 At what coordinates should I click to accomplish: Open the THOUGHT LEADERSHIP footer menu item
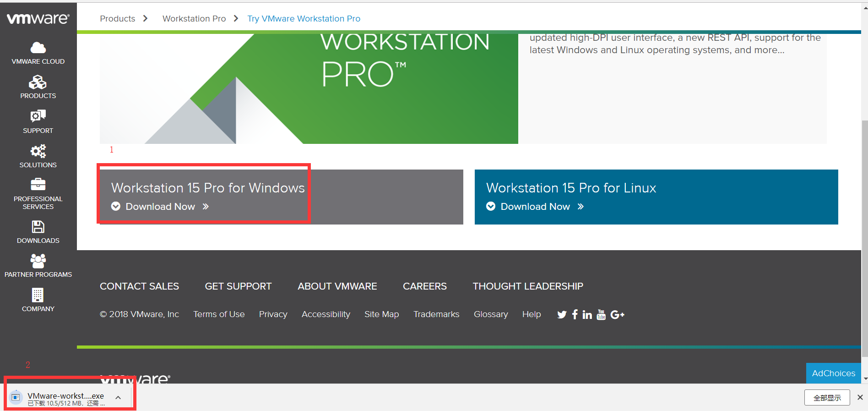coord(528,286)
